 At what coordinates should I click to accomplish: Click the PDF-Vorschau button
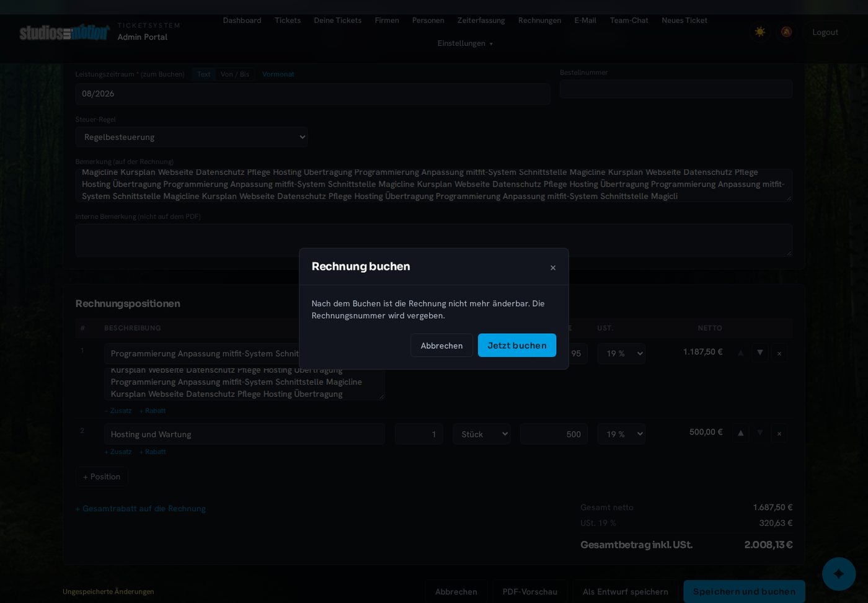click(x=530, y=592)
